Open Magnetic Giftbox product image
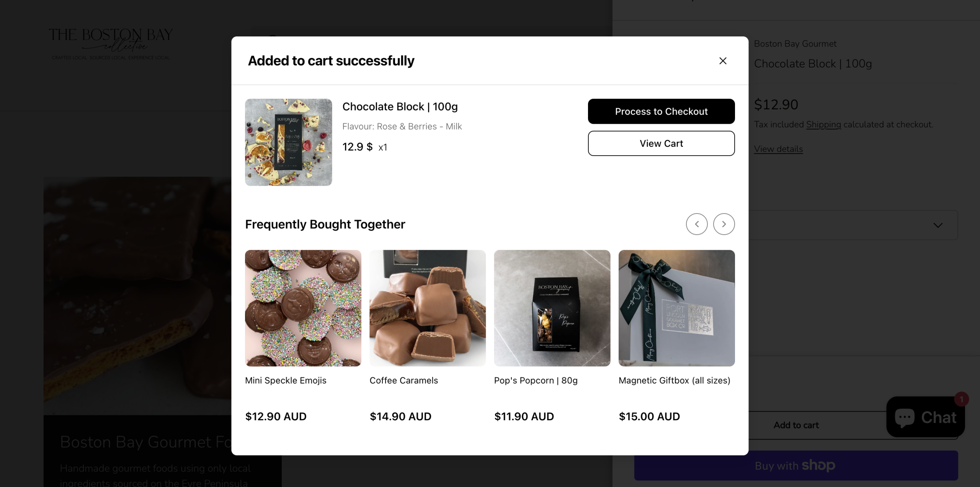 (x=676, y=308)
